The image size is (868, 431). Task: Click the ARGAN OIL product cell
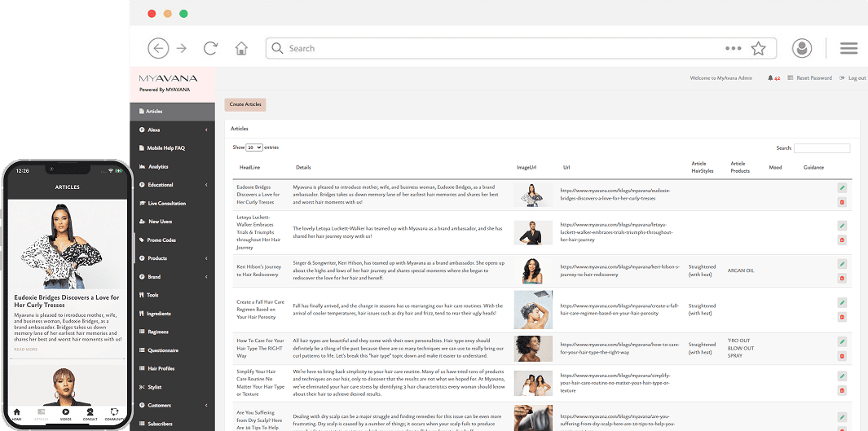[741, 270]
